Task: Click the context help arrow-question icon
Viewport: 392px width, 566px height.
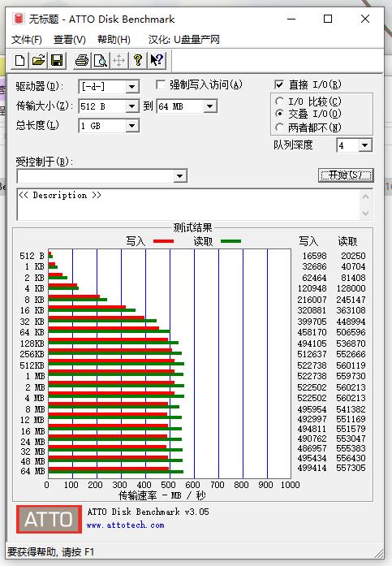Action: coord(157,60)
